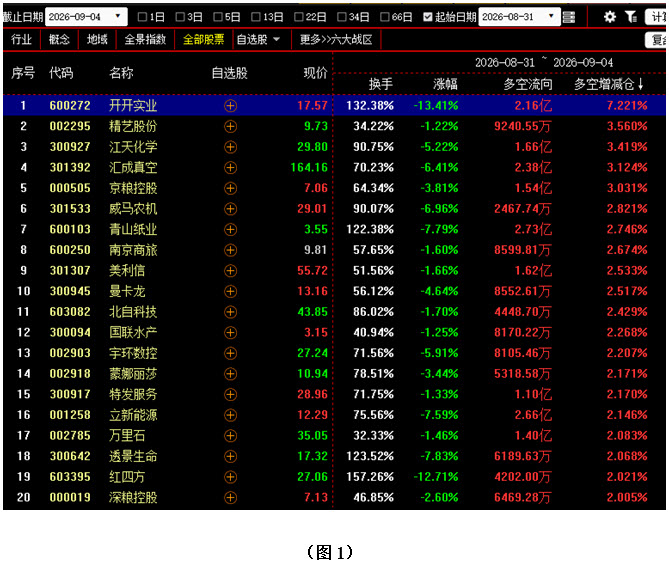This screenshot has width=669, height=577.
Task: Click 更多>>六大战区 link
Action: 336,40
